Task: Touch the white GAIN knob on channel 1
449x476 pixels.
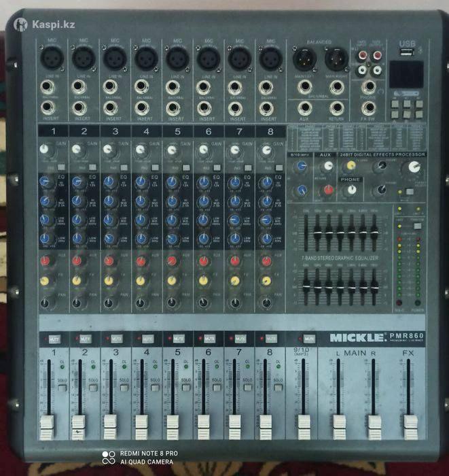Action: [x=44, y=150]
